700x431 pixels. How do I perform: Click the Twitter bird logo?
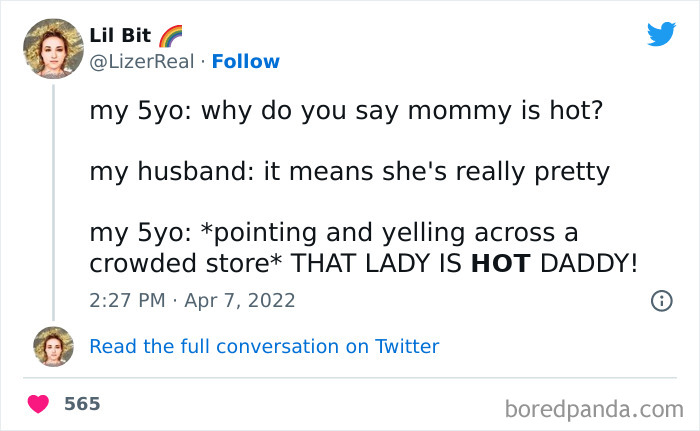point(661,34)
